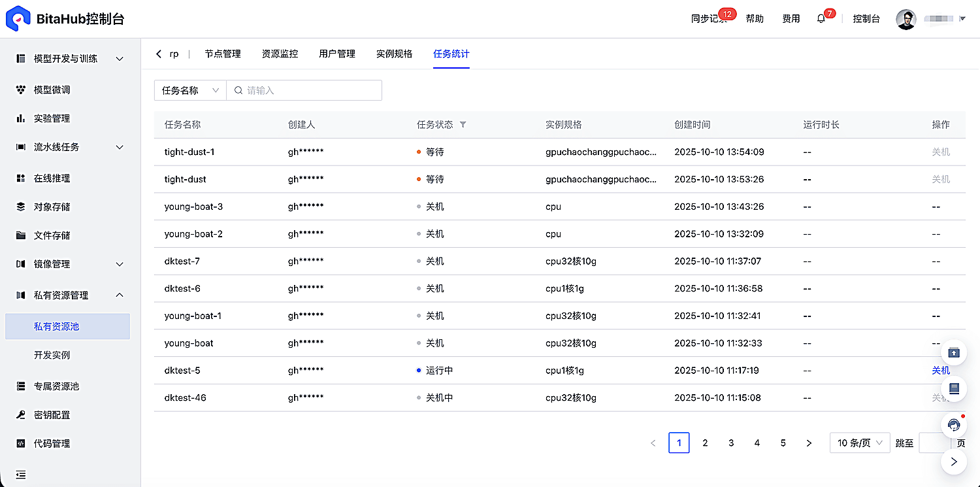Click the next page arrow

pyautogui.click(x=809, y=443)
